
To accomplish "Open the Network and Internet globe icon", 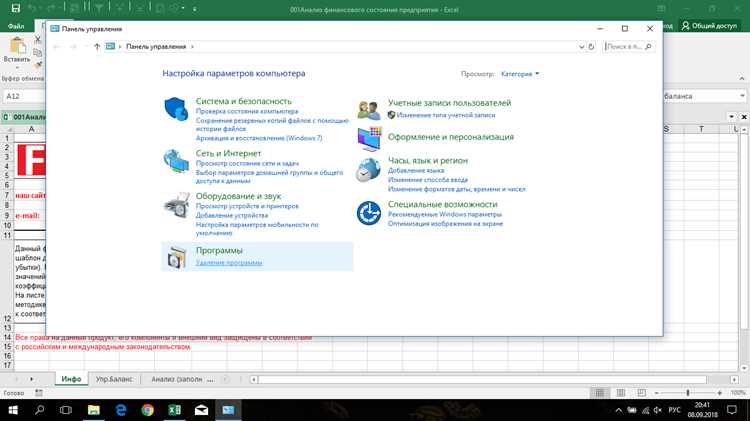I will tap(176, 161).
